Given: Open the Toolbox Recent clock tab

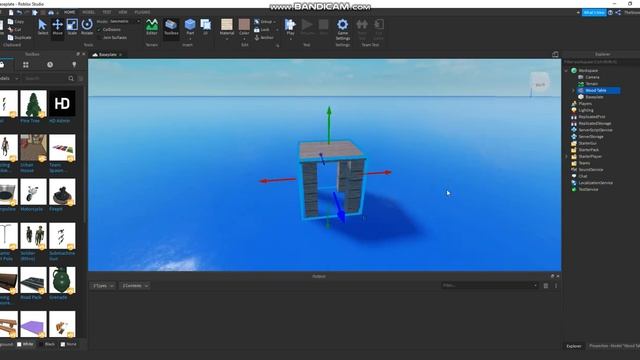Looking at the screenshot, I should point(50,65).
